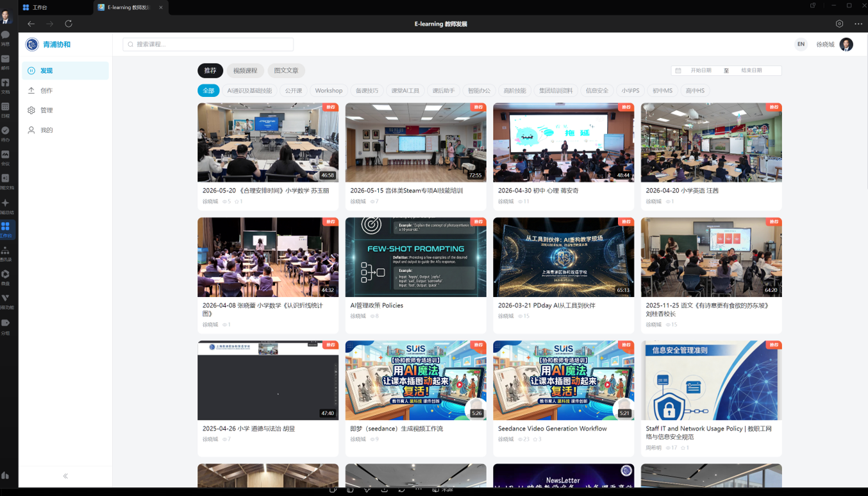The image size is (868, 496).
Task: Close the E-learning 教师发展 tab
Action: tap(161, 7)
